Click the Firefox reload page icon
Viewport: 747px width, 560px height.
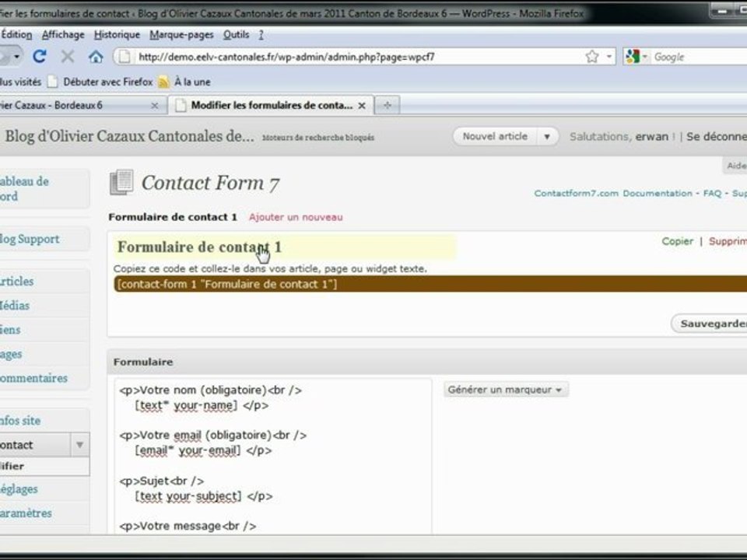coord(40,57)
